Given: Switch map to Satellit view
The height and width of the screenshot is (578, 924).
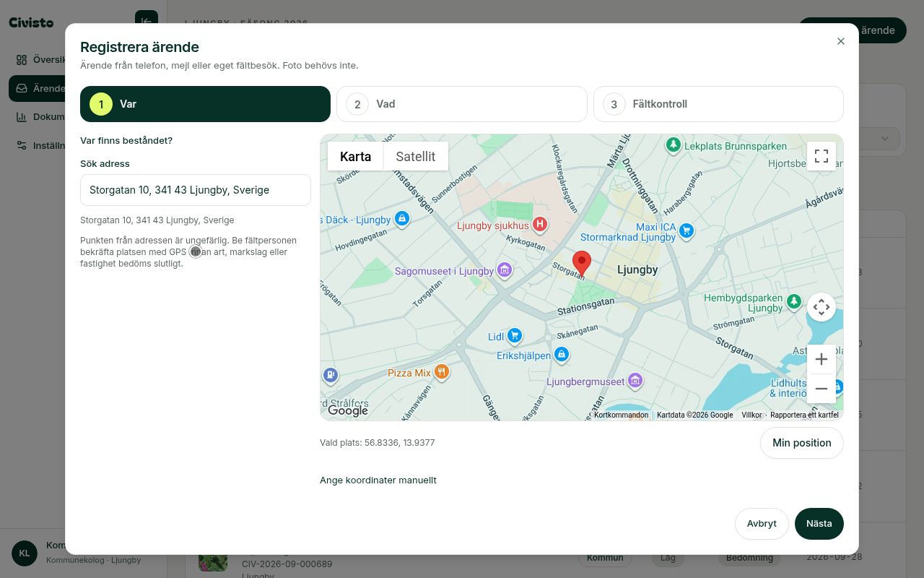Looking at the screenshot, I should pos(416,156).
